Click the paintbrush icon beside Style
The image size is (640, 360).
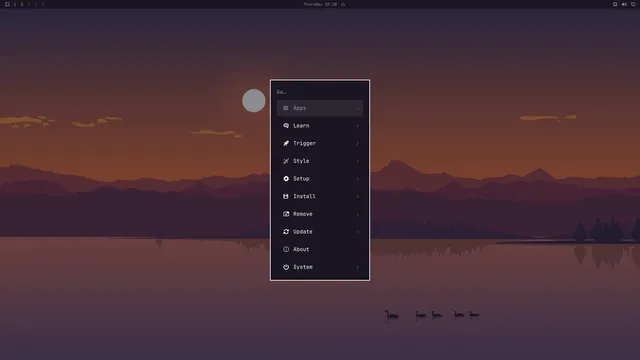tap(286, 161)
